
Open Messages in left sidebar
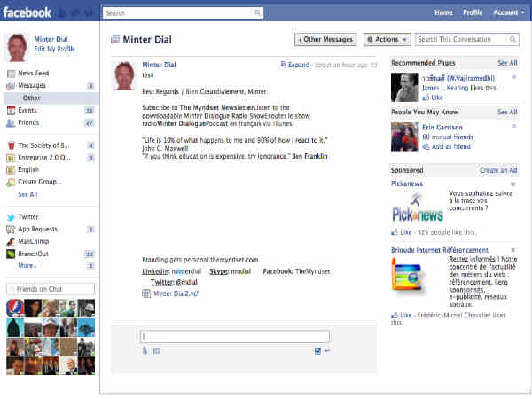coord(32,85)
